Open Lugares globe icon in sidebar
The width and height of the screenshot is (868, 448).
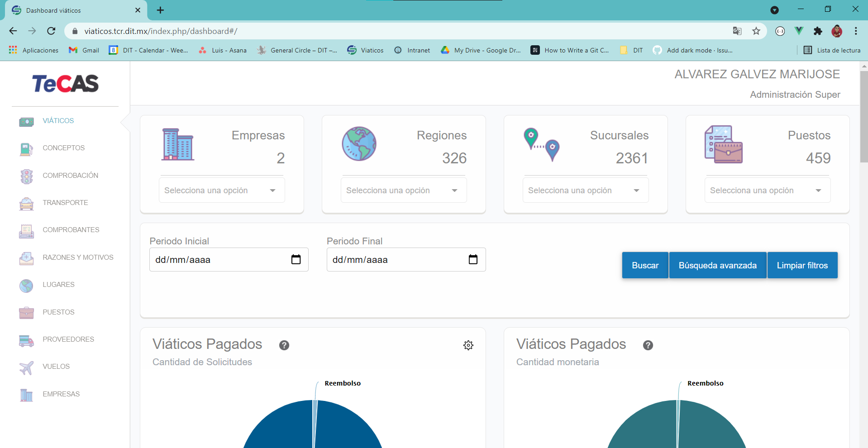tap(26, 286)
